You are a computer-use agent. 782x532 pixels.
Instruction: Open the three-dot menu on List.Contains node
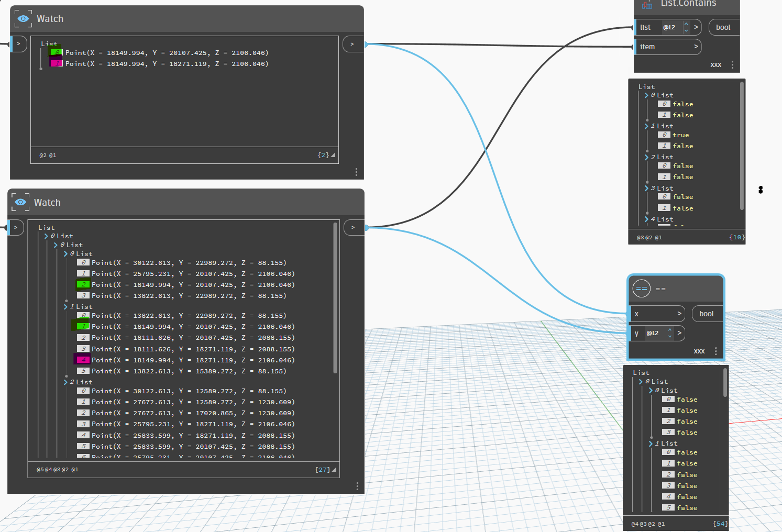click(732, 64)
